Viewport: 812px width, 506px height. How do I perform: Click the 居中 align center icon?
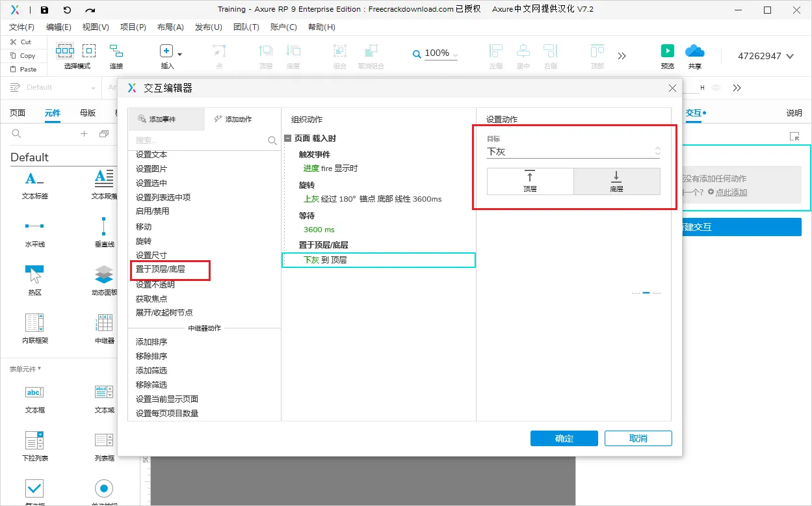[x=523, y=51]
